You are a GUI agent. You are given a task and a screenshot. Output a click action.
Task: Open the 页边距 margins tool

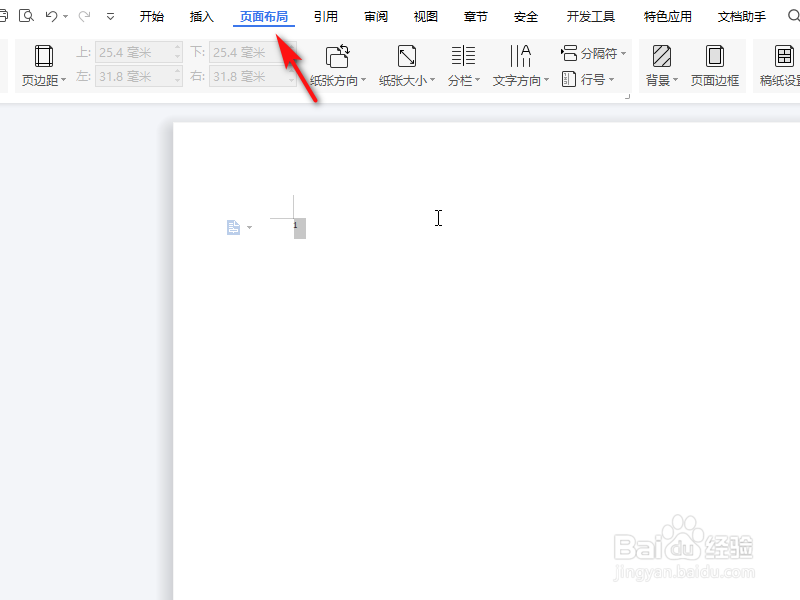pos(44,65)
